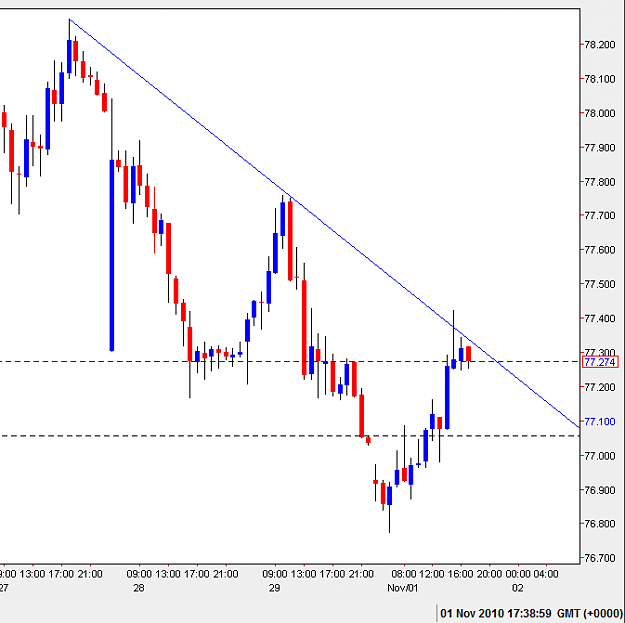This screenshot has width=625, height=623.
Task: Click the GMT (+0000) timezone indicator
Action: [x=590, y=613]
